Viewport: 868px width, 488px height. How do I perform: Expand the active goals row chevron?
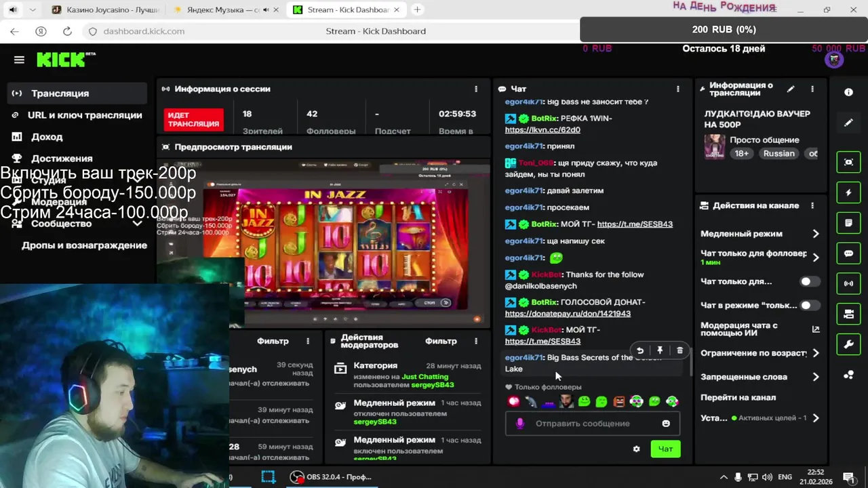[x=816, y=418]
